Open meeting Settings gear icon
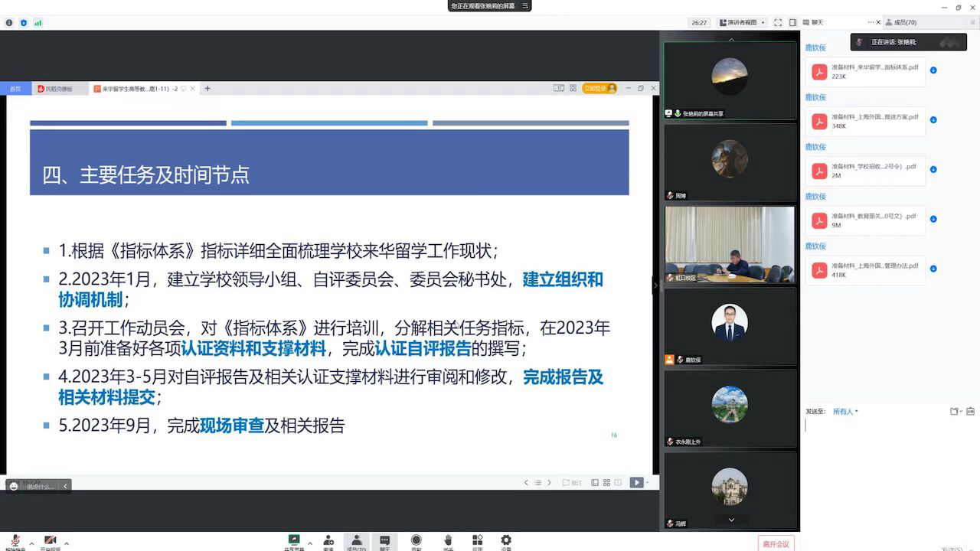Screen dimensions: 980x551 click(x=506, y=541)
